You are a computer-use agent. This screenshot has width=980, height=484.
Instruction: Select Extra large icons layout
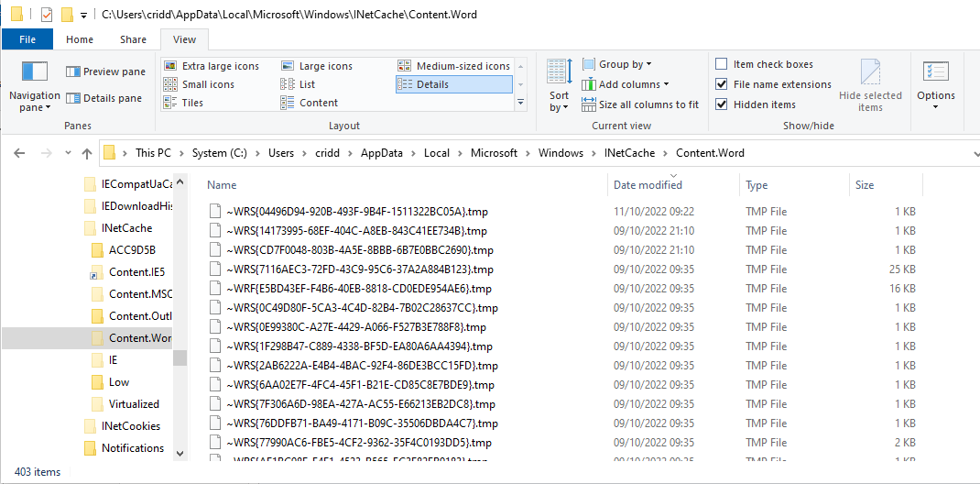(x=212, y=66)
